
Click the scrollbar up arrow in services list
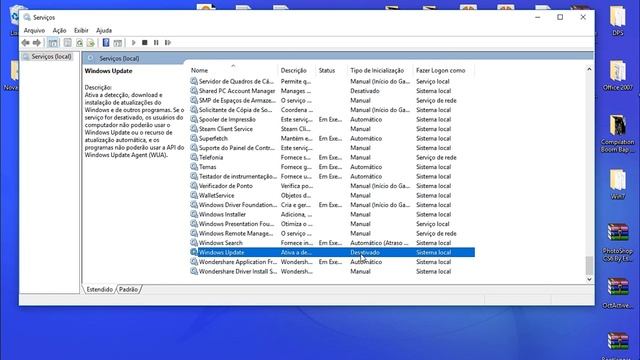(589, 69)
